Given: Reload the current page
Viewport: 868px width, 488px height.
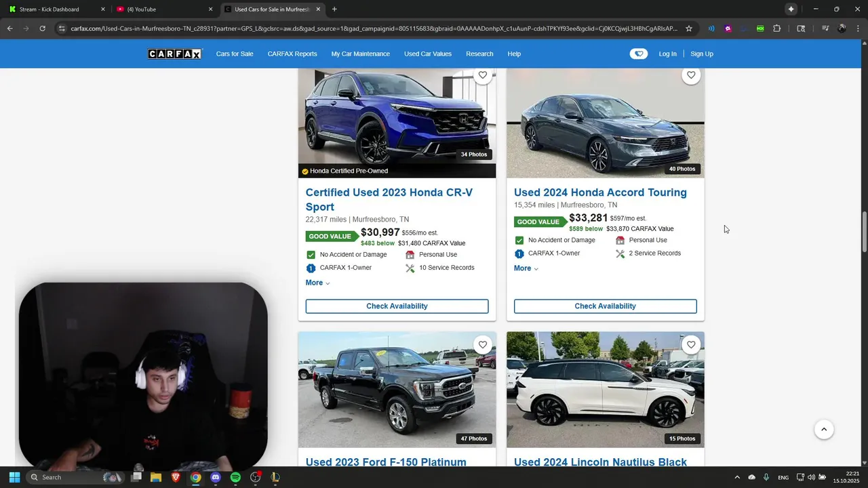Looking at the screenshot, I should click(42, 28).
